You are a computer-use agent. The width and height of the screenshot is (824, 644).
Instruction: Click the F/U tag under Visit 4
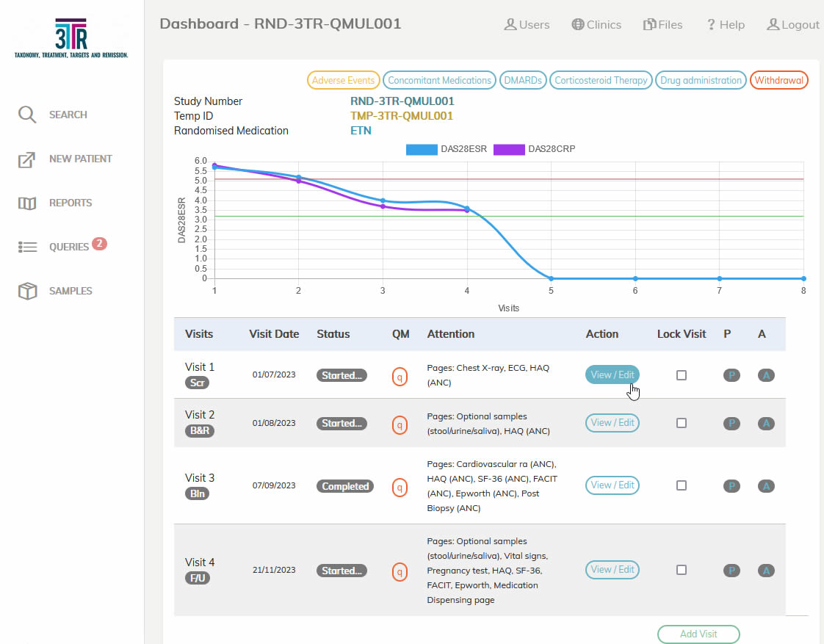(x=198, y=579)
